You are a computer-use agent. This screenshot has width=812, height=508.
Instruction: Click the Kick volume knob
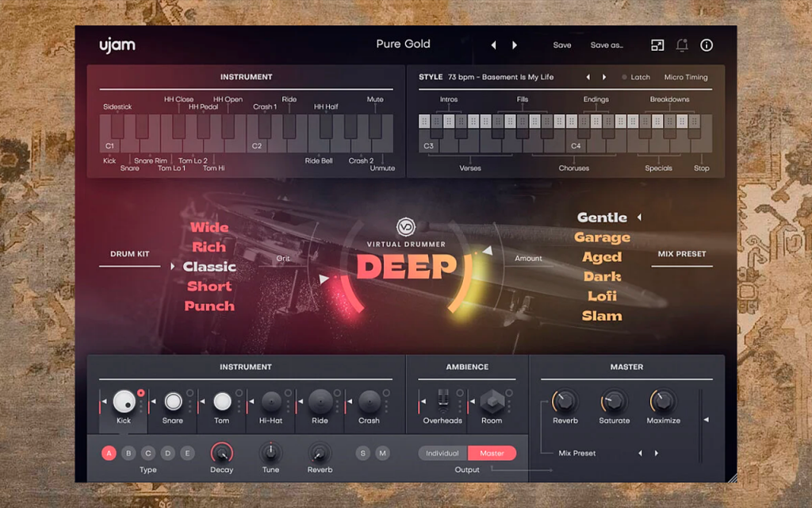coord(124,401)
